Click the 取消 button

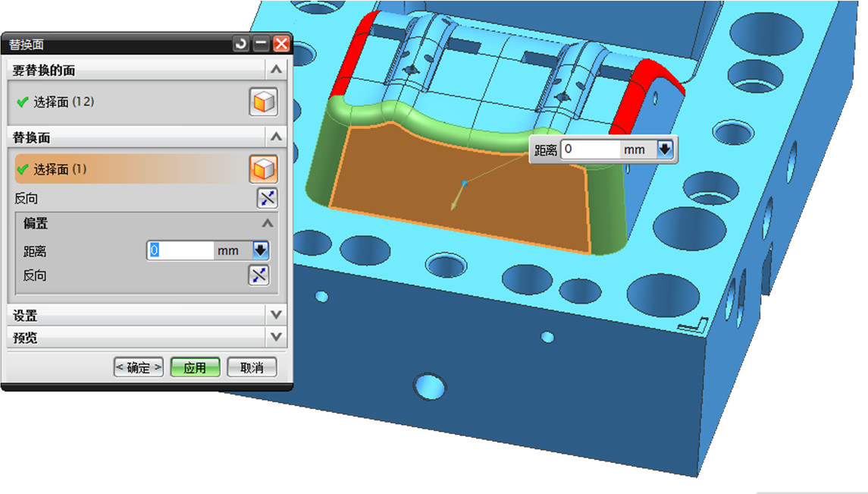point(252,367)
